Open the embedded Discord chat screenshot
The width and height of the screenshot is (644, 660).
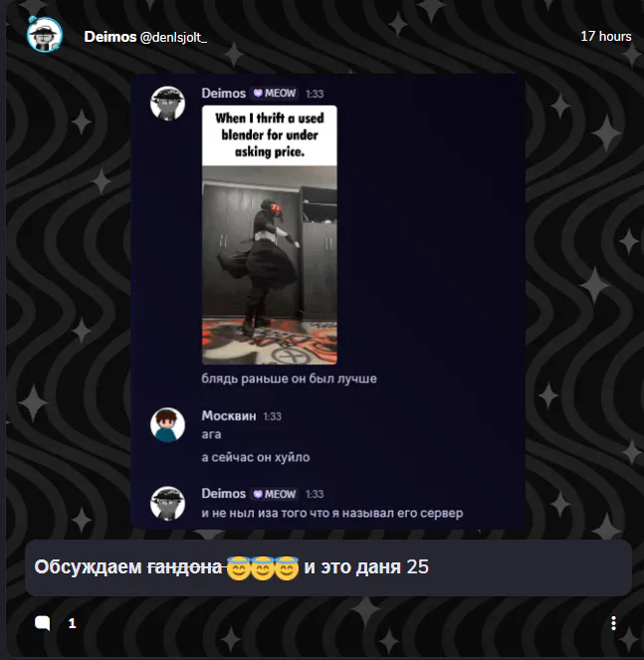[327, 302]
